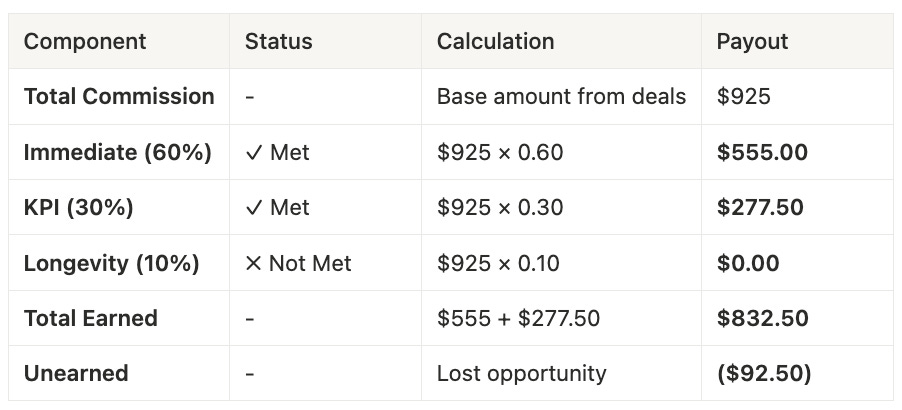This screenshot has width=902, height=410.
Task: Click the Calculation column header
Action: (x=495, y=42)
